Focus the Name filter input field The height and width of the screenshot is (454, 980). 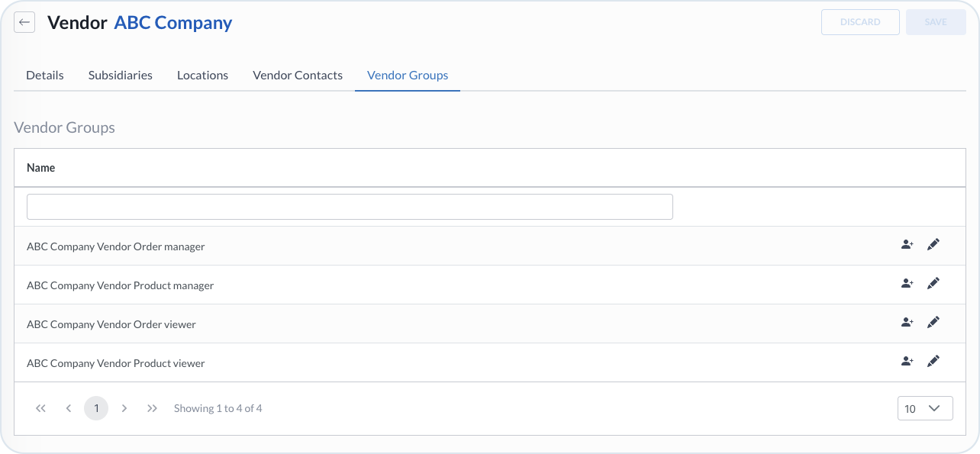[x=350, y=207]
